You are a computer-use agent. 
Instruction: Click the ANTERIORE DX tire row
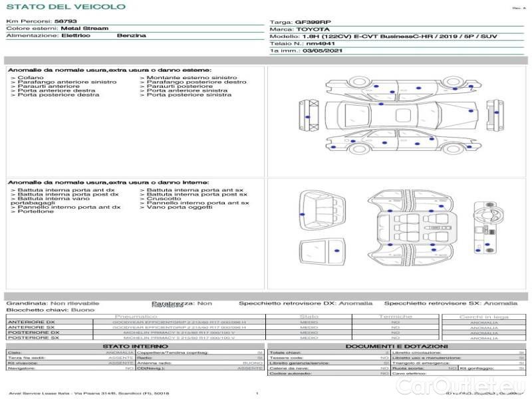tap(223, 322)
